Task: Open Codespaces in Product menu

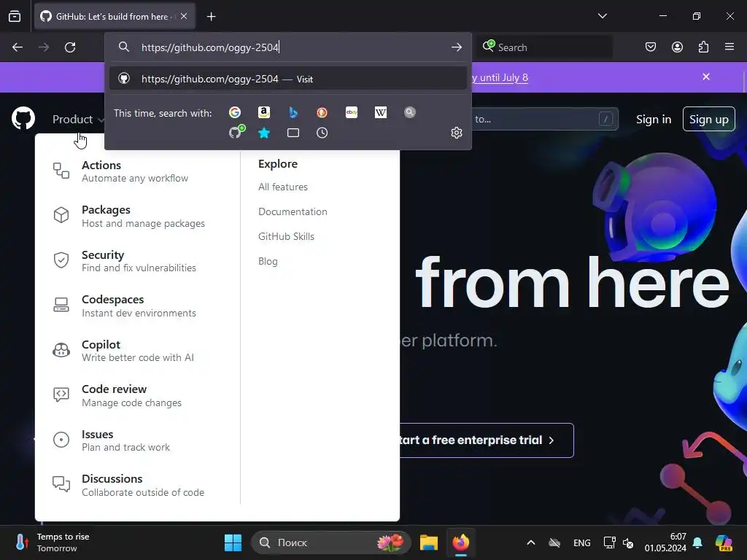Action: point(124,306)
